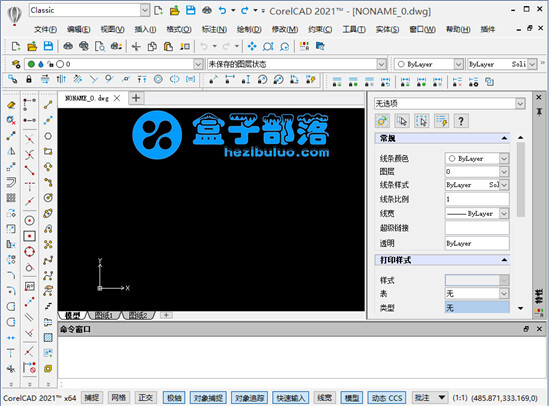
Task: Click the New document icon in the toolbar
Action: [x=16, y=46]
